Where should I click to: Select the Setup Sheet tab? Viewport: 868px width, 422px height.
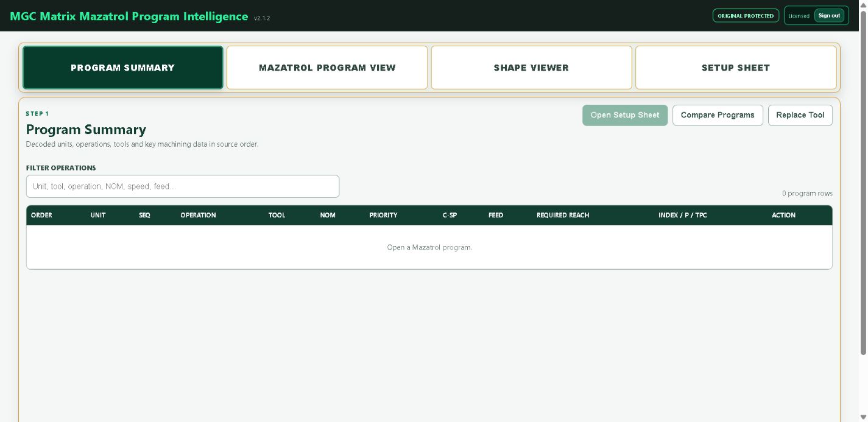[736, 68]
